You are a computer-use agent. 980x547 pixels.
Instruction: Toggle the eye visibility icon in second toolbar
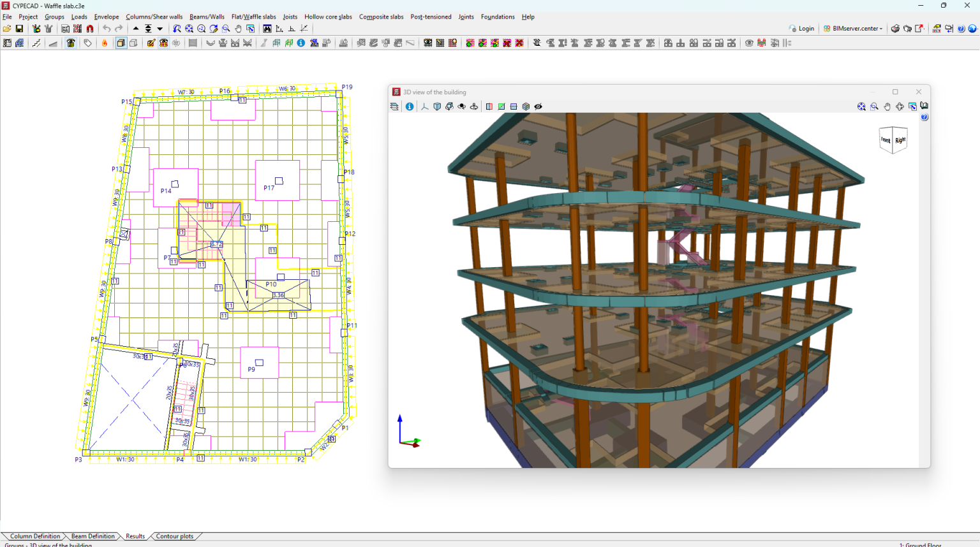[x=749, y=43]
